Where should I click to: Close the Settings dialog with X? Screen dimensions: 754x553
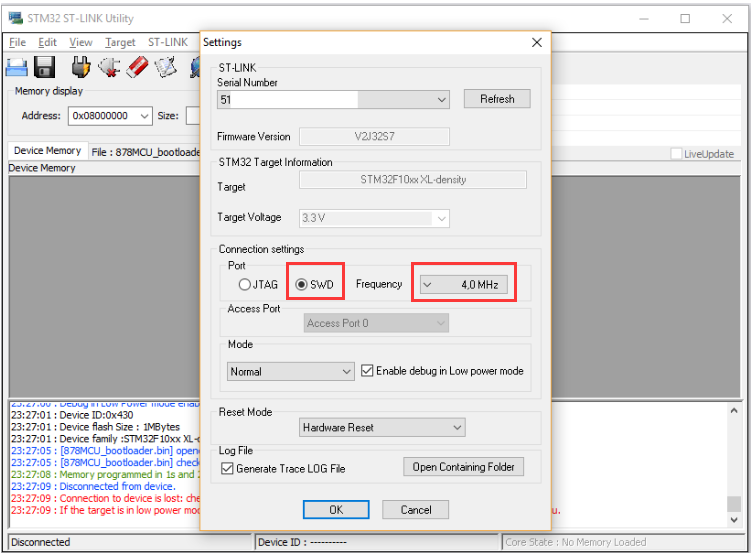point(536,42)
